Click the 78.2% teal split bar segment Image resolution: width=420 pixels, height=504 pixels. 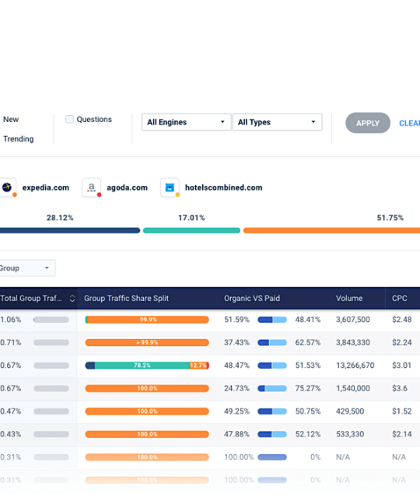[x=142, y=366]
